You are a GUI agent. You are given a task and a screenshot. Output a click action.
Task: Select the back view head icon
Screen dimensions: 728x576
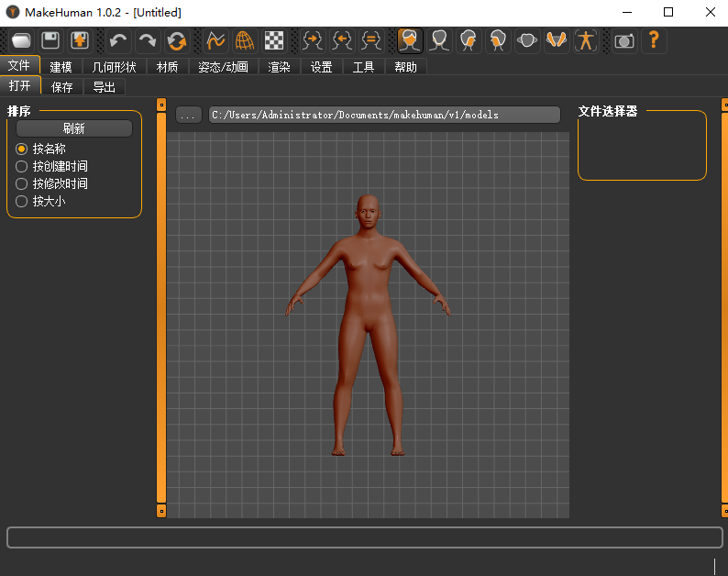coord(439,41)
